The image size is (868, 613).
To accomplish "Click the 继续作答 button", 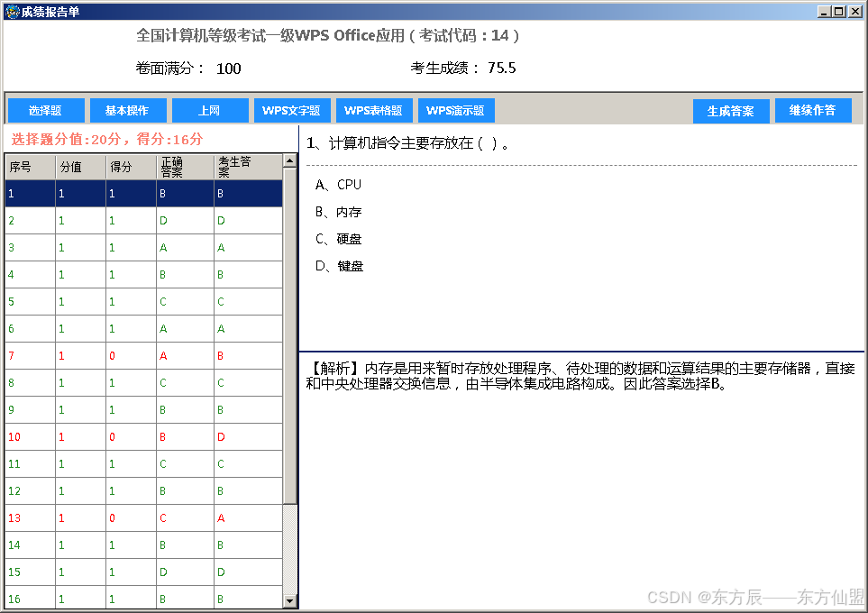I will click(813, 110).
